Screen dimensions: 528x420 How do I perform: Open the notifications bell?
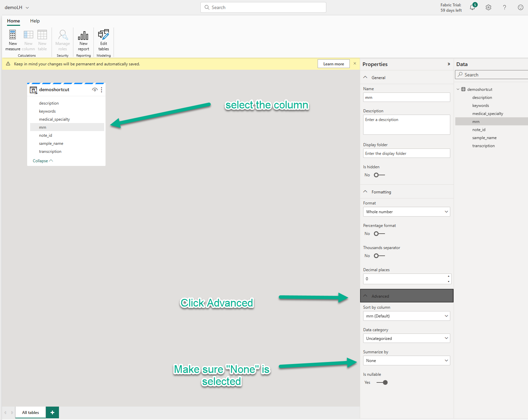472,7
